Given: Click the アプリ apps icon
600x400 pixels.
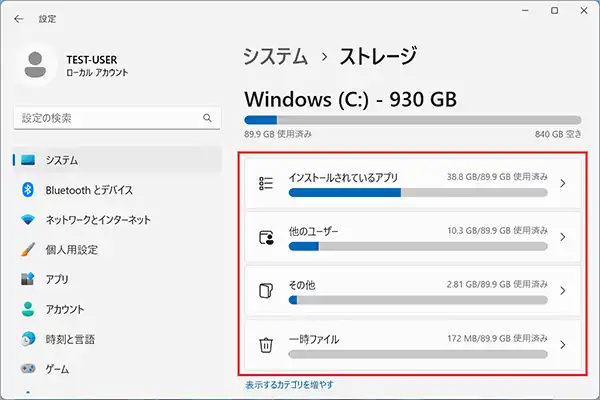Looking at the screenshot, I should [28, 279].
